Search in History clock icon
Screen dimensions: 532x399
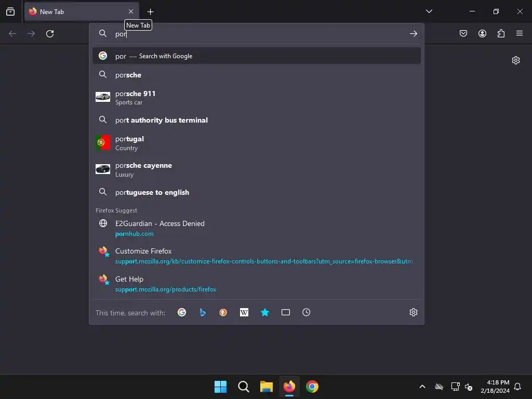click(x=307, y=312)
